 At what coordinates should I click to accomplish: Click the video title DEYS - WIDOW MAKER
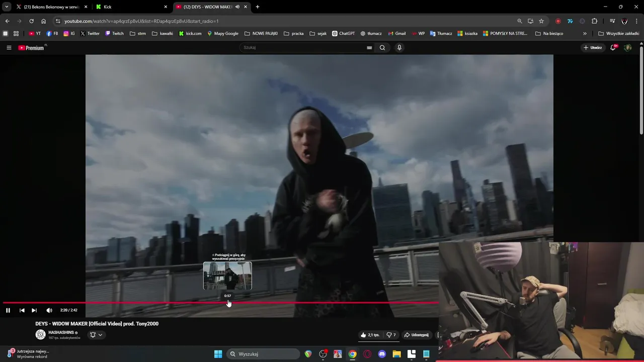[x=97, y=324]
